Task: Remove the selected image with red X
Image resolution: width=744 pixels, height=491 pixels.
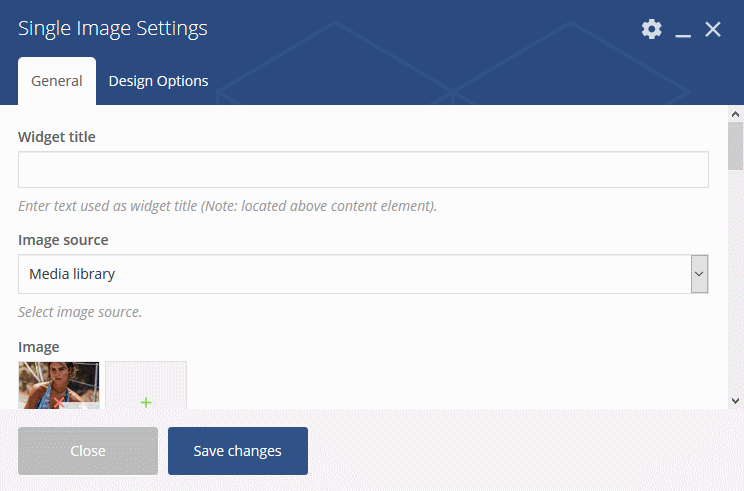Action: (x=59, y=403)
